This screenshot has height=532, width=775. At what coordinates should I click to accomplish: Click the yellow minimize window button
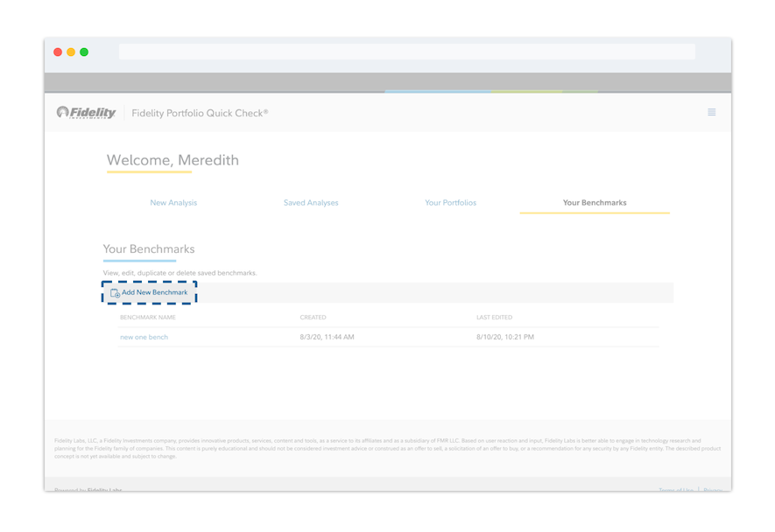pyautogui.click(x=71, y=52)
